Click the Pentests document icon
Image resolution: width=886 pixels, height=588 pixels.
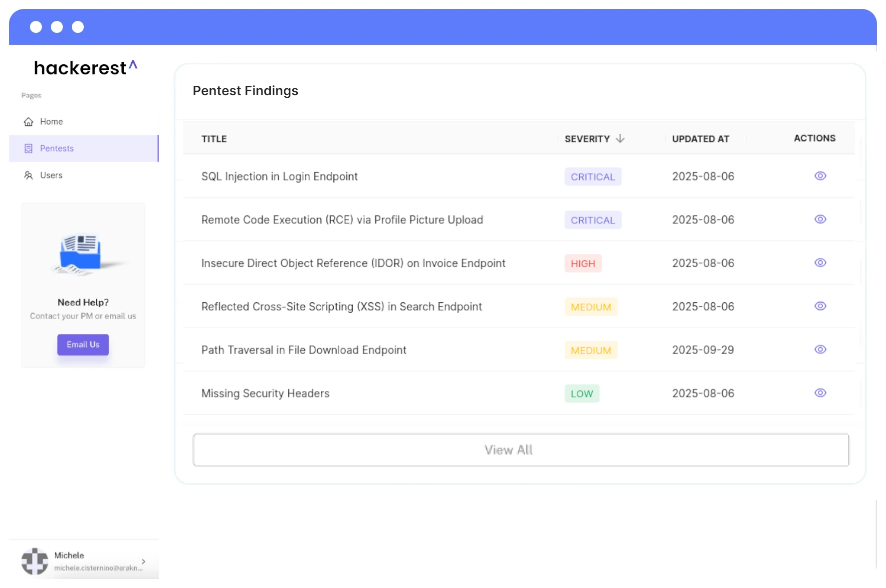(x=28, y=149)
